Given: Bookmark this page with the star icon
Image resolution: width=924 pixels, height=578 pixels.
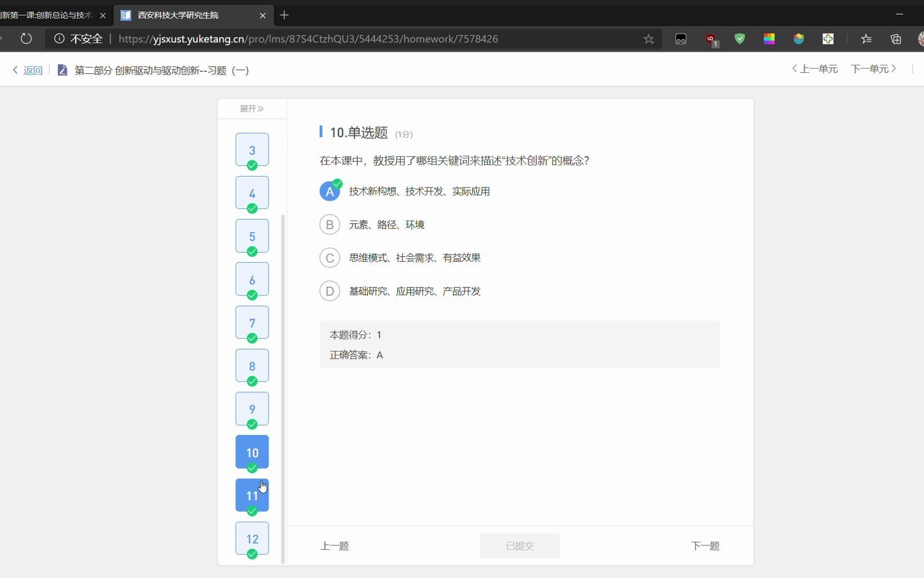Looking at the screenshot, I should coord(649,39).
